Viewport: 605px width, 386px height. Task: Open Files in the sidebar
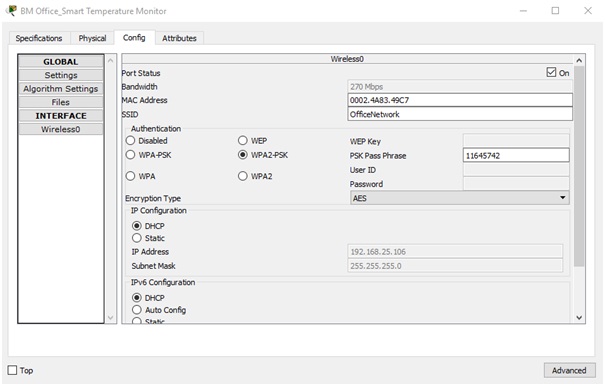61,102
